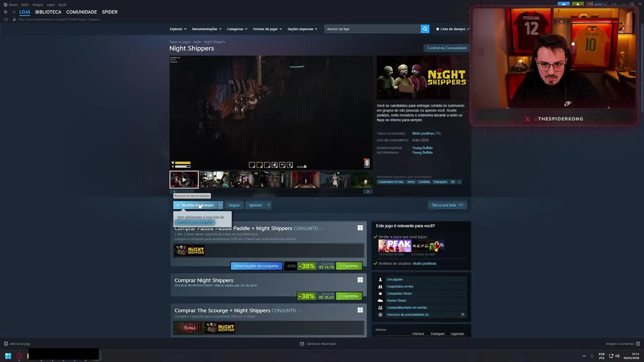The width and height of the screenshot is (644, 362).
Task: Click the family sharing icon
Action: pyautogui.click(x=380, y=307)
